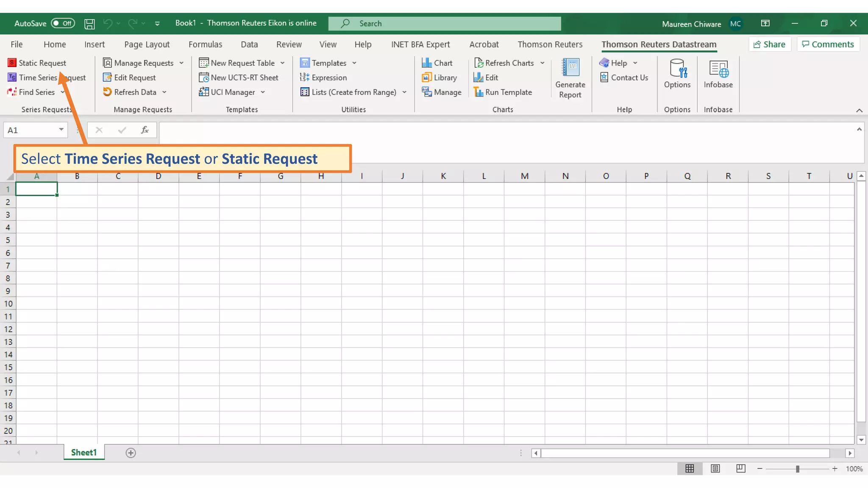The height and width of the screenshot is (488, 868).
Task: Select the Sheet1 tab
Action: [84, 452]
